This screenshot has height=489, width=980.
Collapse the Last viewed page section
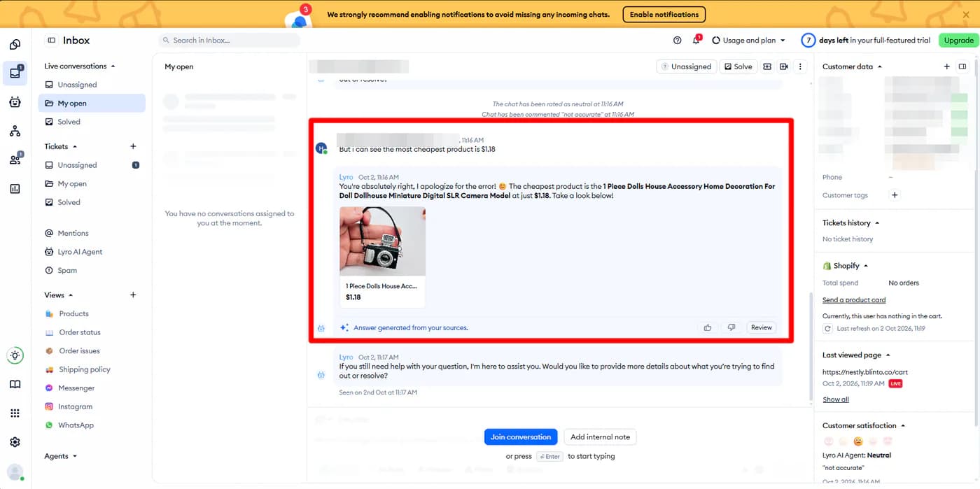(x=856, y=355)
